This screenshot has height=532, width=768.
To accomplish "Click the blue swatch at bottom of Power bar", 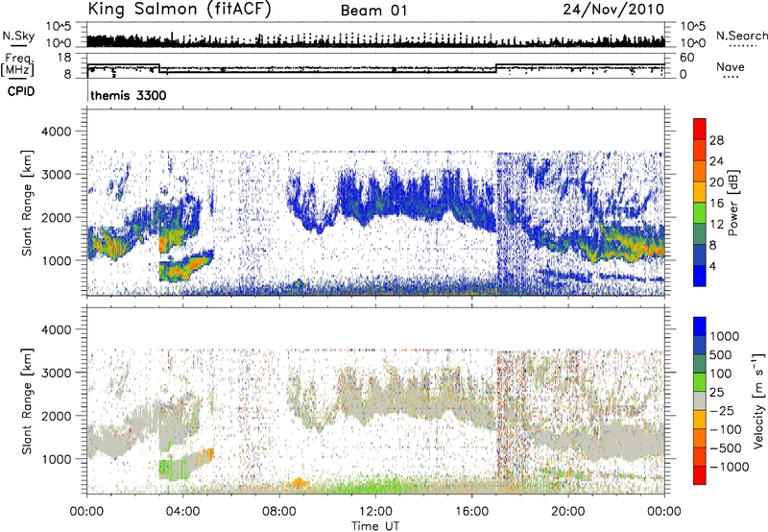I will [x=700, y=276].
